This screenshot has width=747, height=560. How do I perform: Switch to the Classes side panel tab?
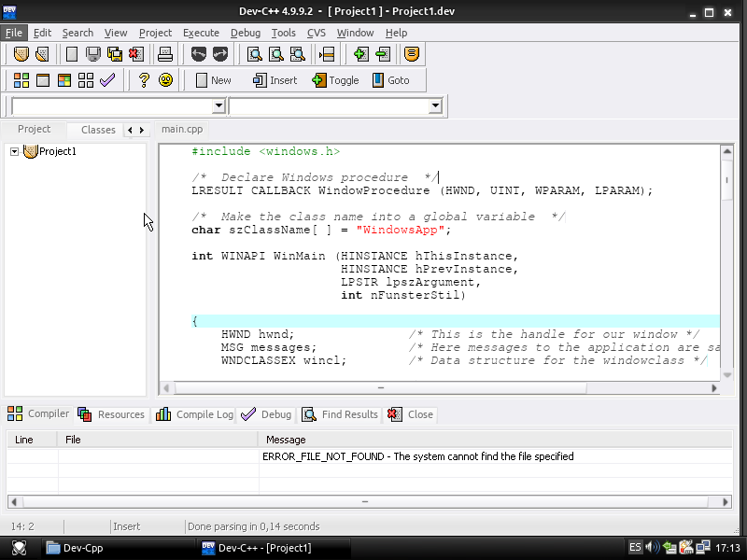[x=98, y=130]
